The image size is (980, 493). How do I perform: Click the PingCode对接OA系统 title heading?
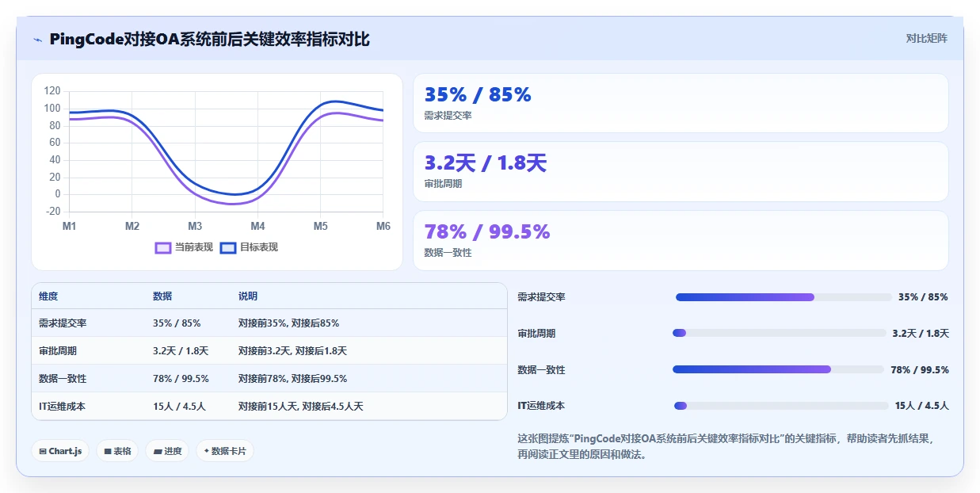click(209, 40)
